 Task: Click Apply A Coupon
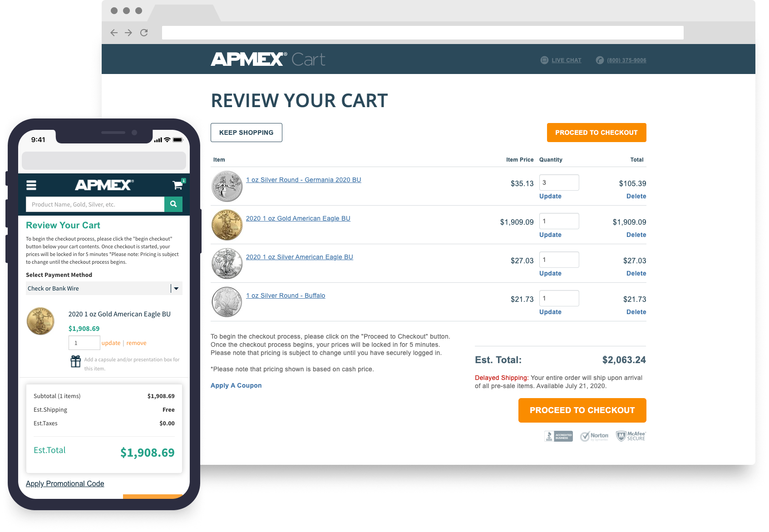[x=236, y=385]
